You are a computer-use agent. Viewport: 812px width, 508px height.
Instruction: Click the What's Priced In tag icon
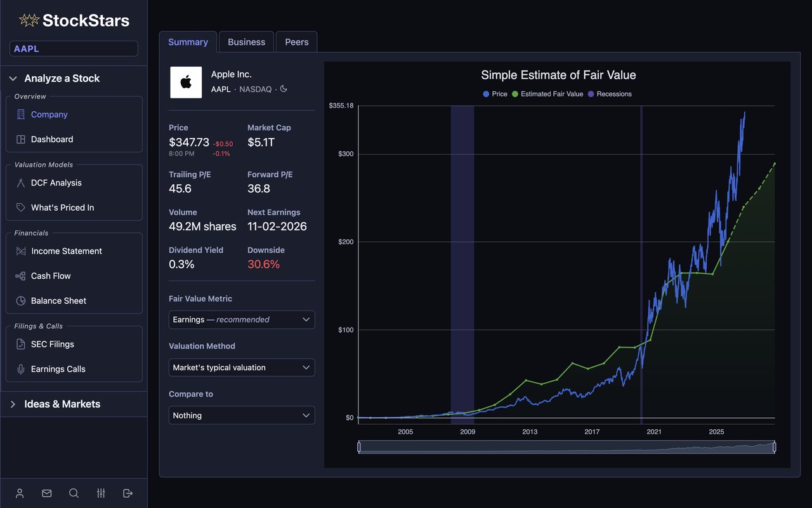[20, 208]
